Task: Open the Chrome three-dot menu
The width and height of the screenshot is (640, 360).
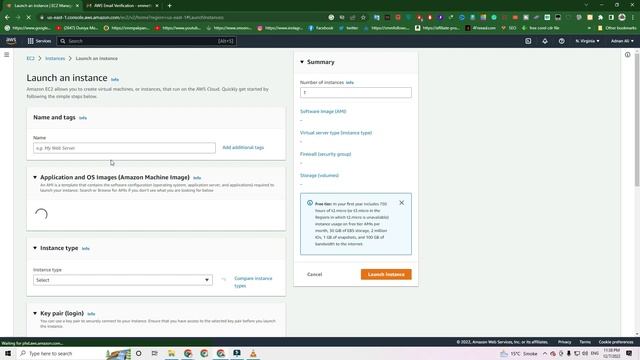Action: pyautogui.click(x=633, y=18)
